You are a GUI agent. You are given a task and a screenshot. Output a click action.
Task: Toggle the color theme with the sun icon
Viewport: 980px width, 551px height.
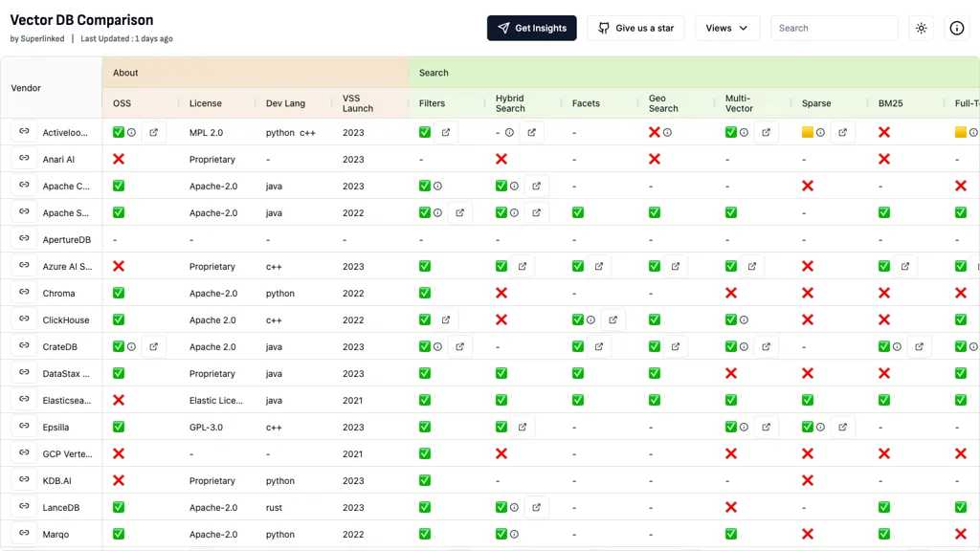(921, 28)
